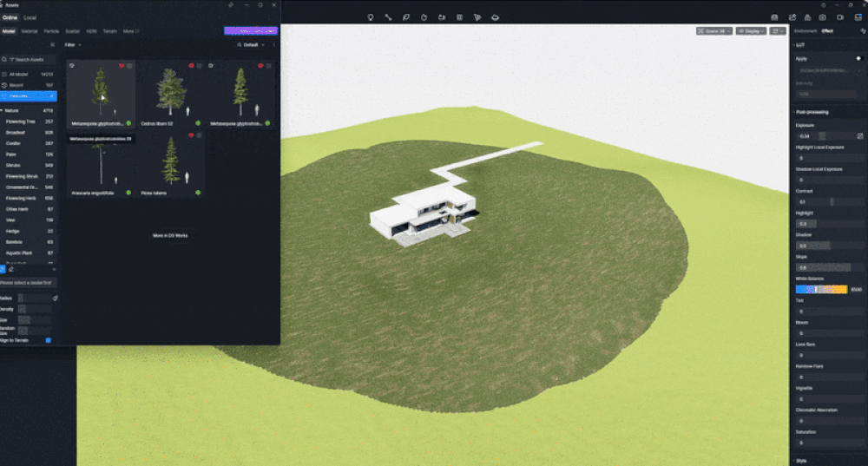
Task: Select the Conifer category
Action: [29, 143]
